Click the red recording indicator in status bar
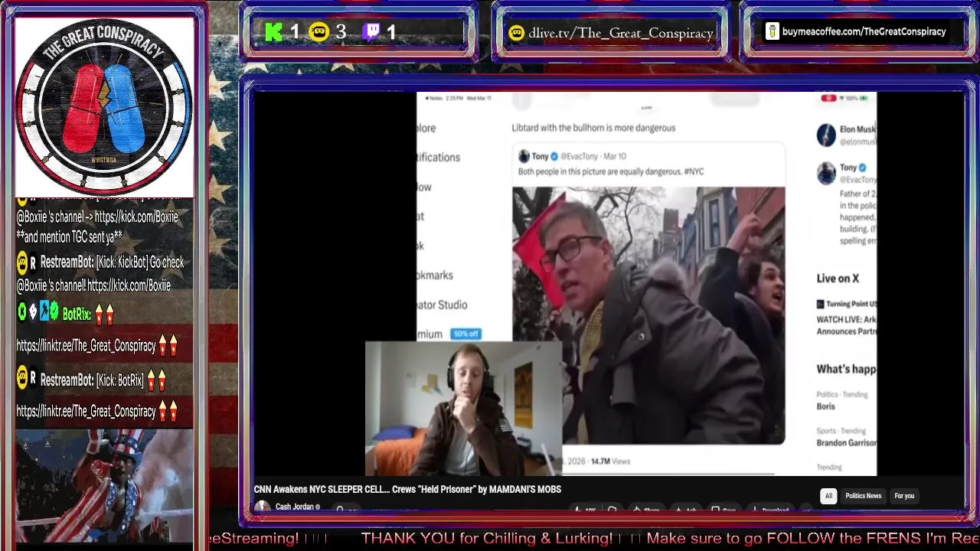Image resolution: width=980 pixels, height=551 pixels. point(828,98)
